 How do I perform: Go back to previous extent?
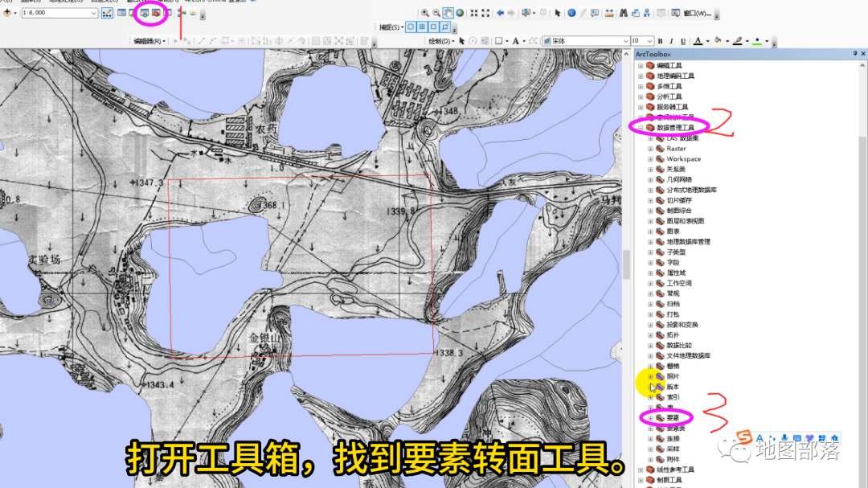click(500, 13)
